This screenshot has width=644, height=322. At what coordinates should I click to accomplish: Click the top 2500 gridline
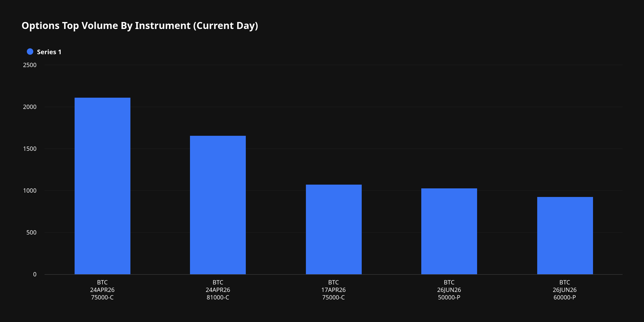pos(333,65)
